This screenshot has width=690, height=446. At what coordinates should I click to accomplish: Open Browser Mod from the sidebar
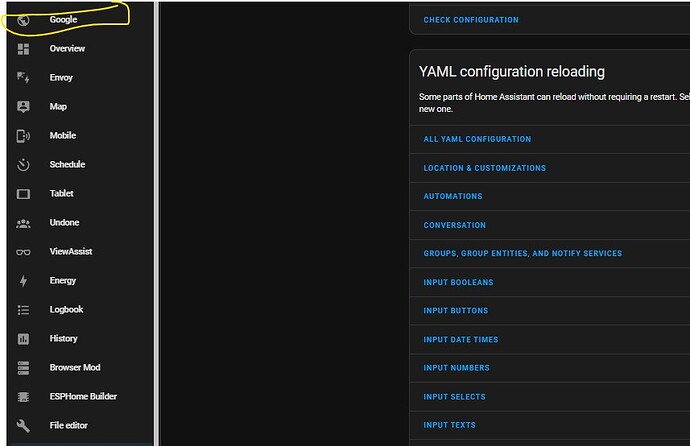[74, 368]
